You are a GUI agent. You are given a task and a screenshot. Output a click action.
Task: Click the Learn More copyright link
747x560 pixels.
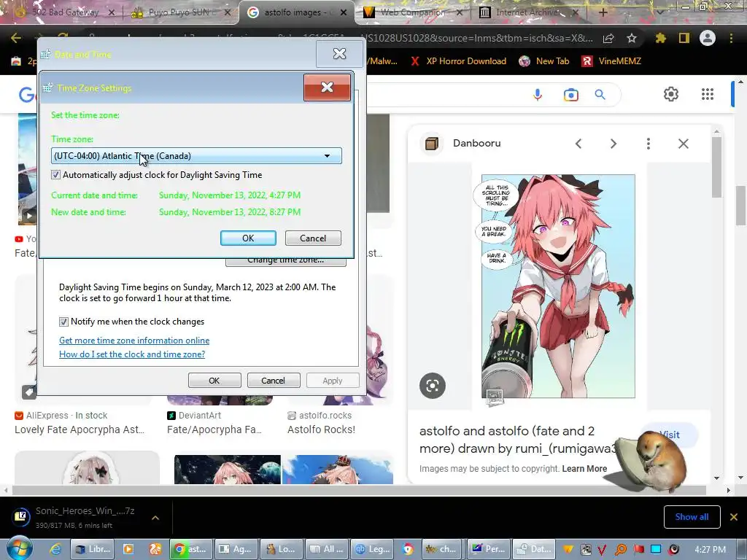pyautogui.click(x=584, y=469)
